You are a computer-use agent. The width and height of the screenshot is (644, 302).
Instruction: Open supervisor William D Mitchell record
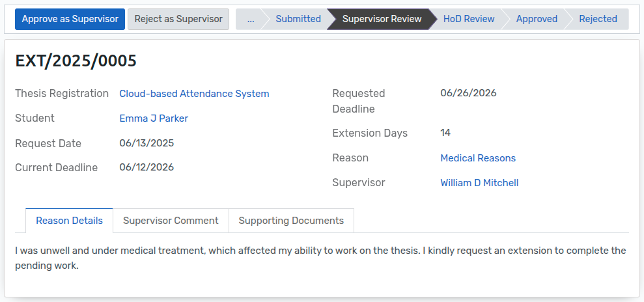(x=479, y=183)
